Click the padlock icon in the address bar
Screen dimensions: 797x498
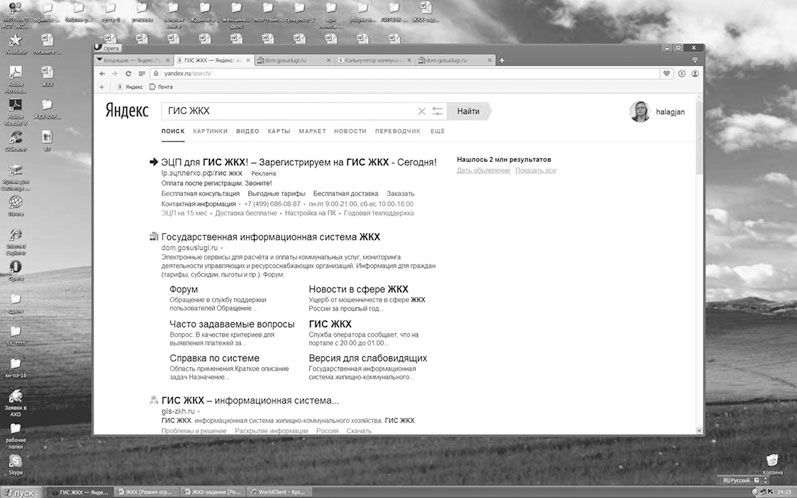point(156,74)
